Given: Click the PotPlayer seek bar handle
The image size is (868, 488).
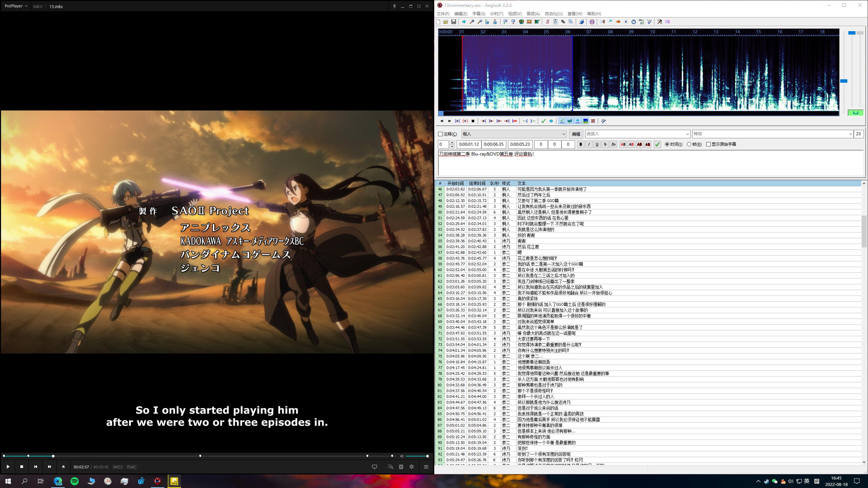Looking at the screenshot, I should click(x=53, y=456).
